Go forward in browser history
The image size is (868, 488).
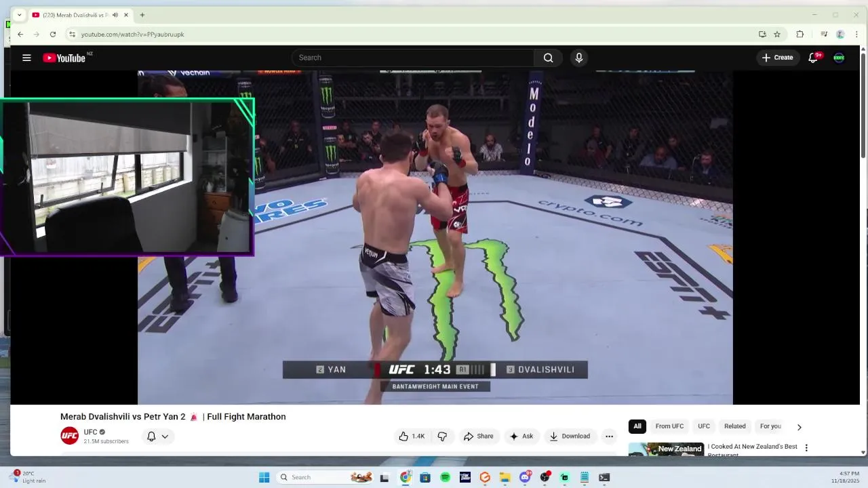click(37, 34)
